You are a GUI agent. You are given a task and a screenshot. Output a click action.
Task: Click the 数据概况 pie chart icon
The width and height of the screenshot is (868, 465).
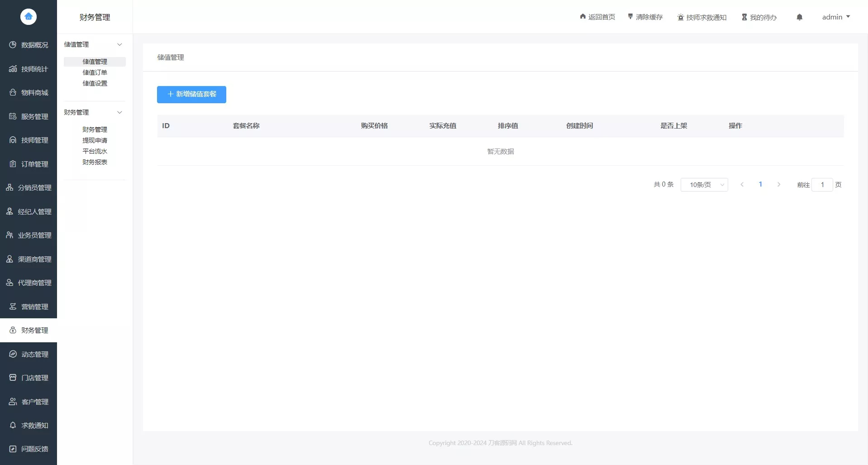coord(13,45)
